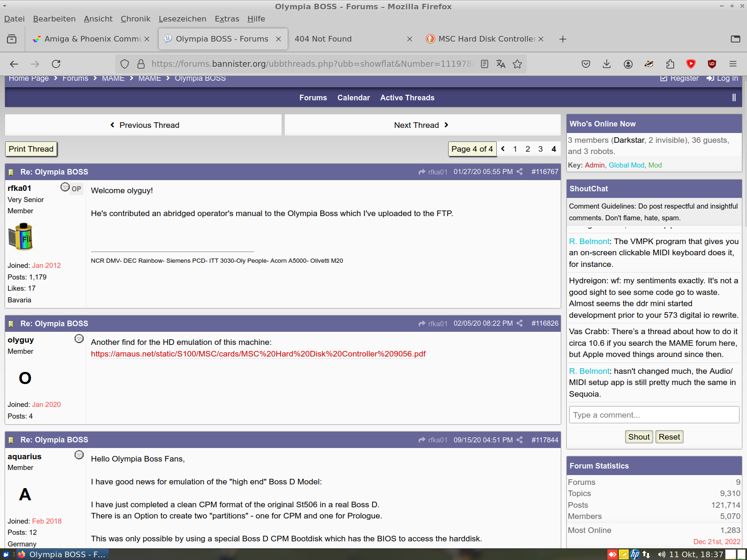747x560 pixels.
Task: Show site security padlock info
Action: (141, 64)
